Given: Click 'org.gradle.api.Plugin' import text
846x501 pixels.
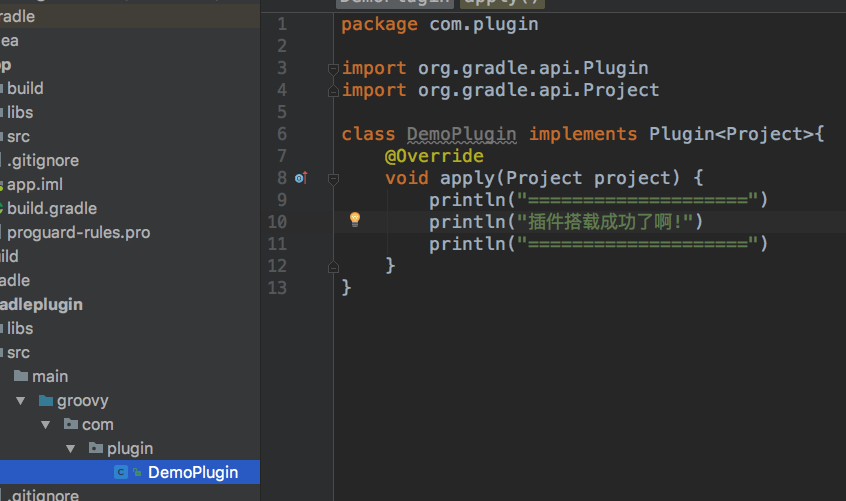Looking at the screenshot, I should 533,68.
